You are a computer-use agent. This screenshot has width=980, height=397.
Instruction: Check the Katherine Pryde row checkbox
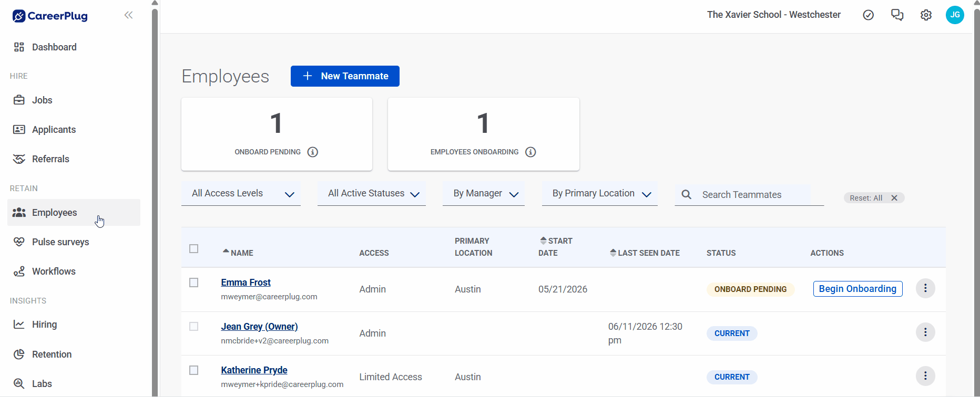194,370
